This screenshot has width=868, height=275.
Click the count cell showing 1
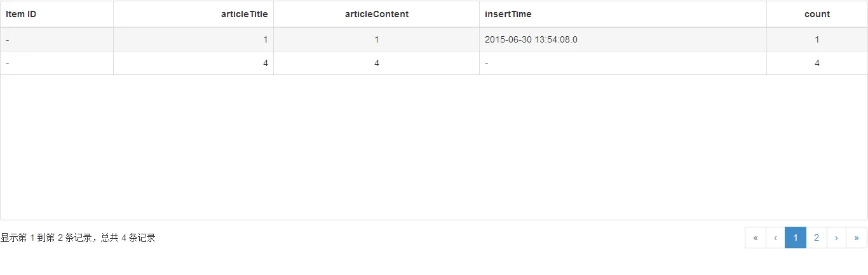817,39
